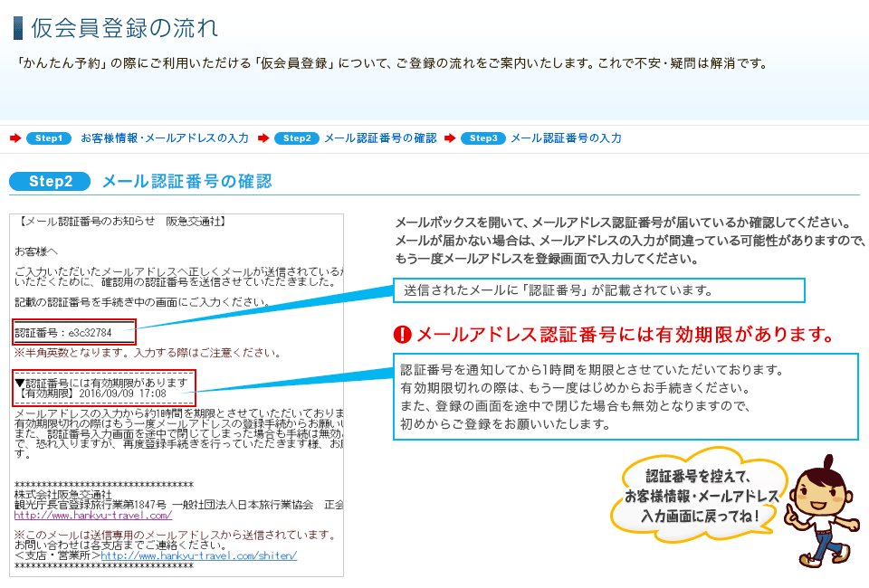The image size is (869, 588).
Task: Select メール認証番号の確認 in step navigation
Action: [x=380, y=138]
